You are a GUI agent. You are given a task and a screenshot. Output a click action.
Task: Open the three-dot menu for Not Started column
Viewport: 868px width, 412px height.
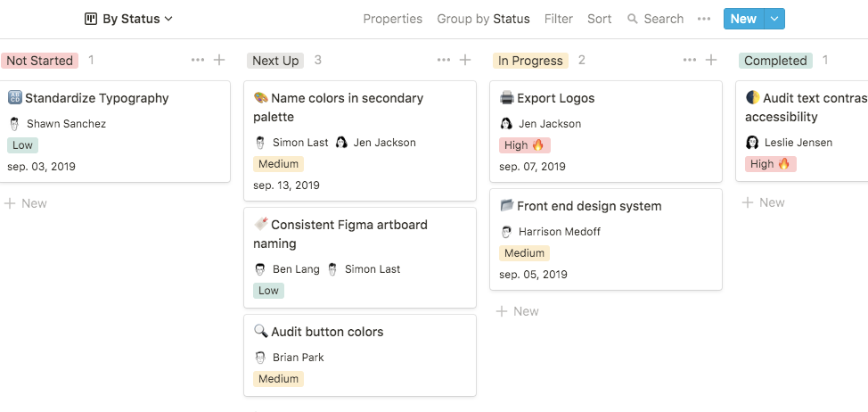point(198,60)
